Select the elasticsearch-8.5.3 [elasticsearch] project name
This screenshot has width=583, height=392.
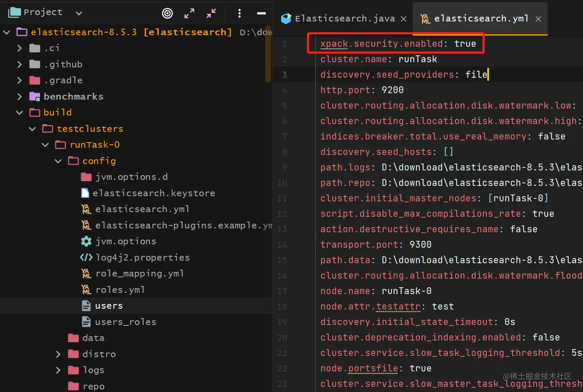tap(131, 32)
